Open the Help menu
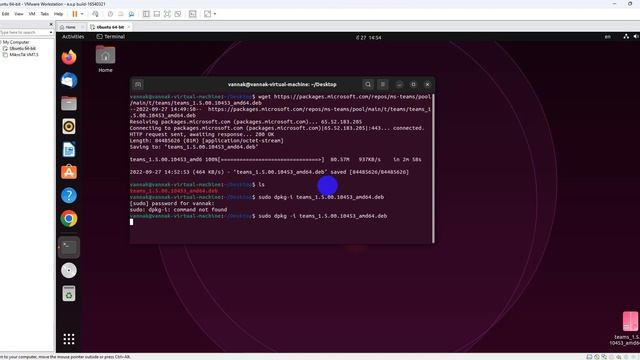Viewport: 640px width, 360px height. [58, 14]
